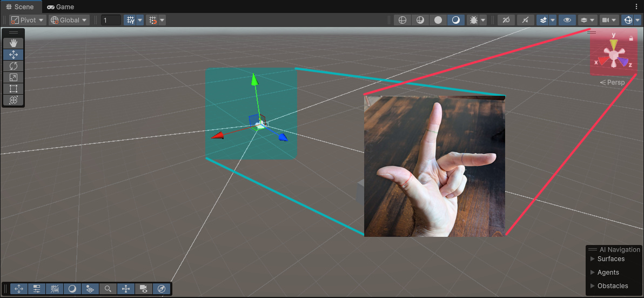644x298 pixels.
Task: Open the Pivot handle position dropdown
Action: [28, 20]
